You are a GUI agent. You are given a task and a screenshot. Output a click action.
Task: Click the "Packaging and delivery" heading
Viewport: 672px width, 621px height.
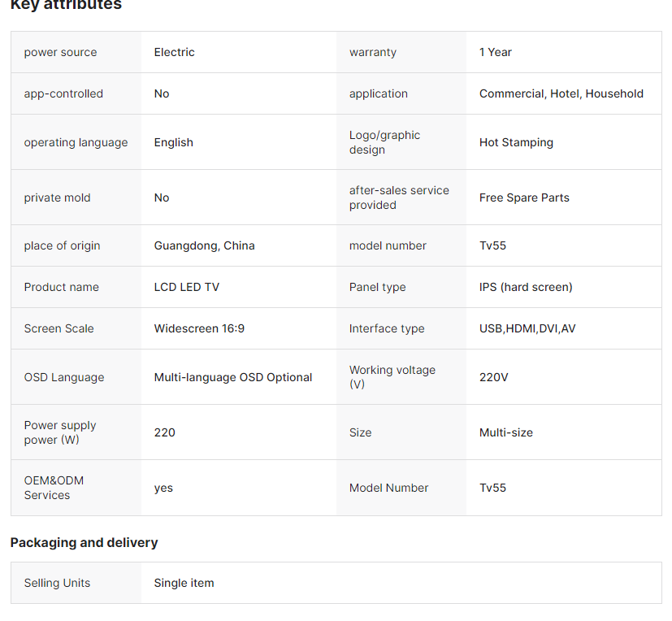tap(84, 542)
